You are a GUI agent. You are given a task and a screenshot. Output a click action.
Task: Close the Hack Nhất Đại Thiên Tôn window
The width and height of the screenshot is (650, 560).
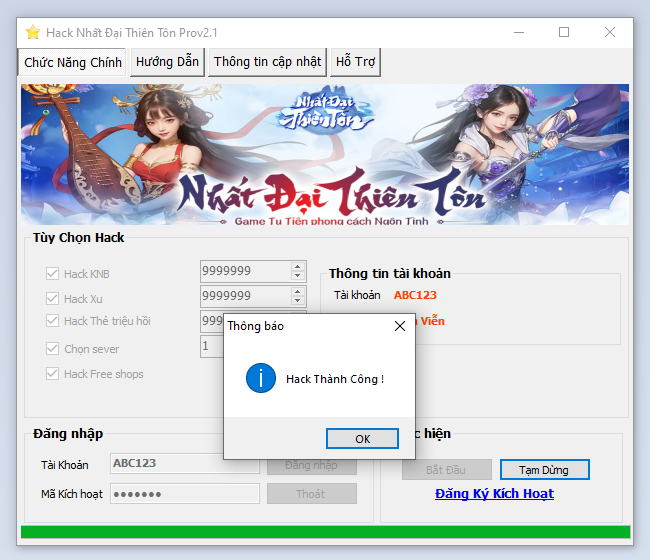pos(610,32)
